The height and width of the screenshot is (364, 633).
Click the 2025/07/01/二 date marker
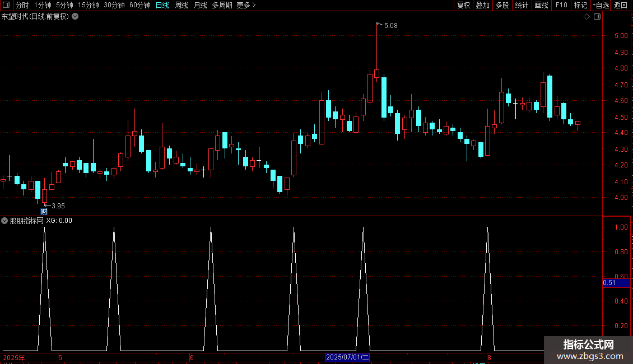[347, 357]
